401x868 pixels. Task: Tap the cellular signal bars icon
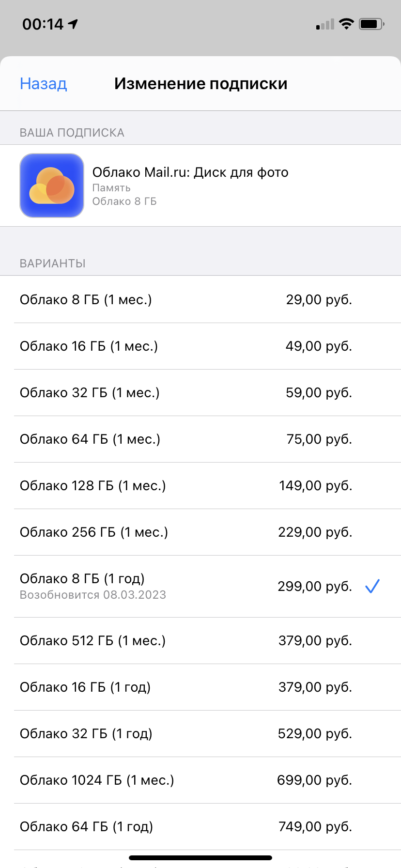pyautogui.click(x=325, y=24)
